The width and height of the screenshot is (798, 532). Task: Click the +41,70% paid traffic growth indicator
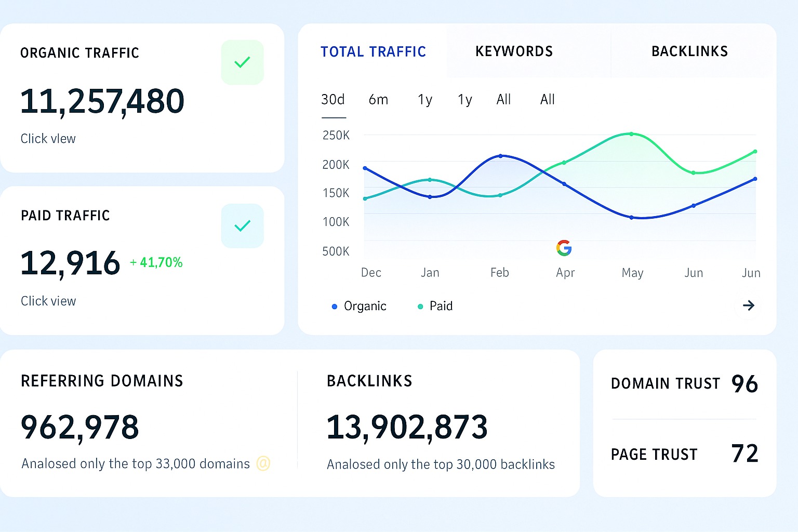coord(156,263)
